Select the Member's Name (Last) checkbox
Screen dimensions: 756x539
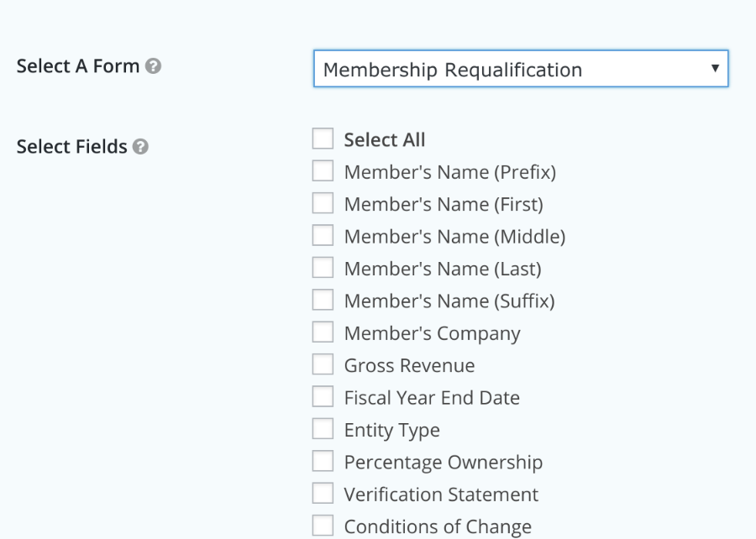tap(323, 267)
